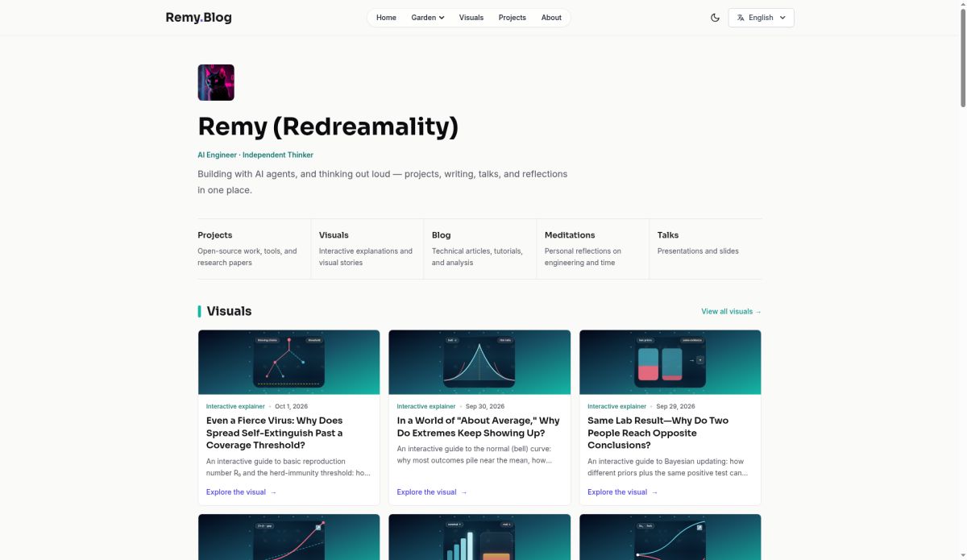967x560 pixels.
Task: Open the Projects section card
Action: (250, 249)
